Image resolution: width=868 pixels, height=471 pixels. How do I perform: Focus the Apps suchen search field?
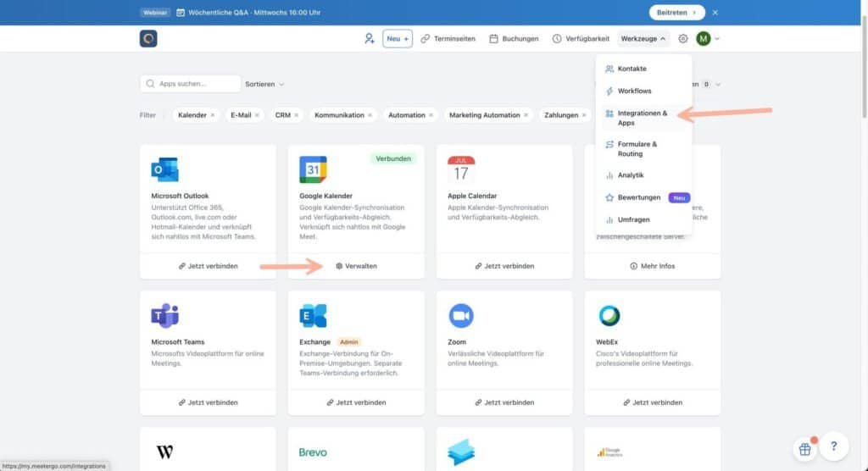click(x=191, y=84)
